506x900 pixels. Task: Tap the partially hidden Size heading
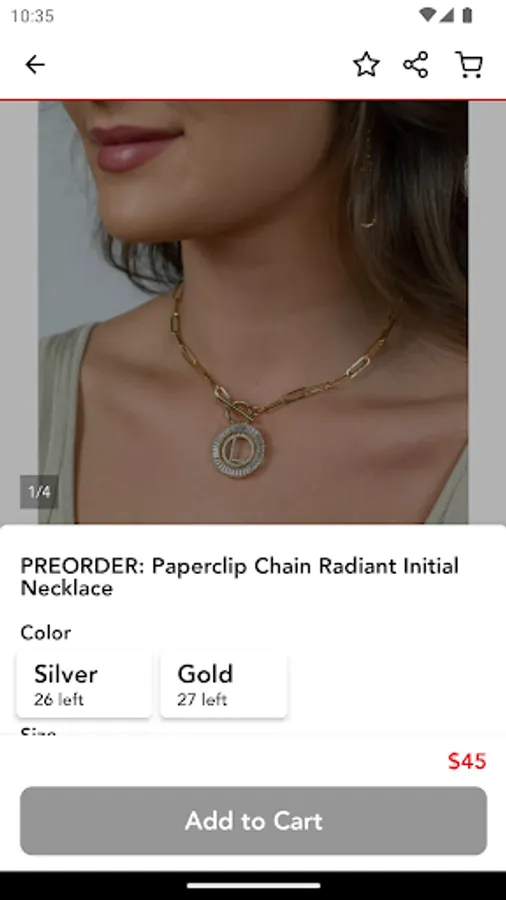point(38,732)
